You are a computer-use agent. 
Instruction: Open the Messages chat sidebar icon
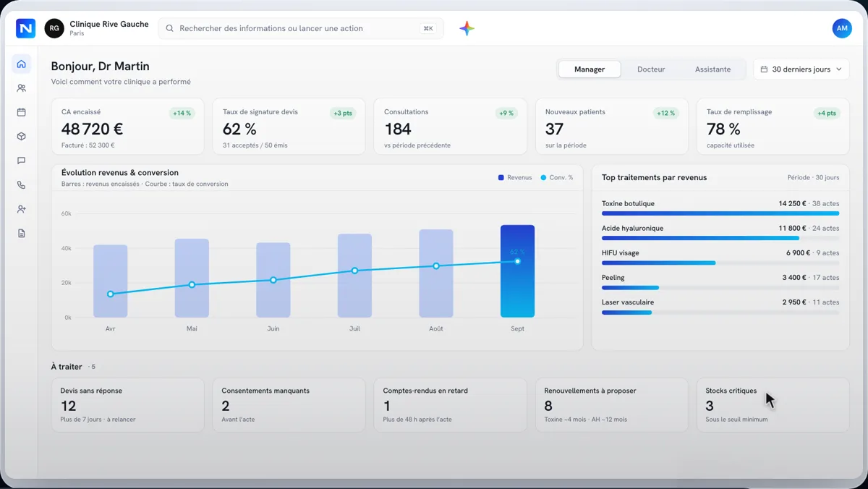22,161
